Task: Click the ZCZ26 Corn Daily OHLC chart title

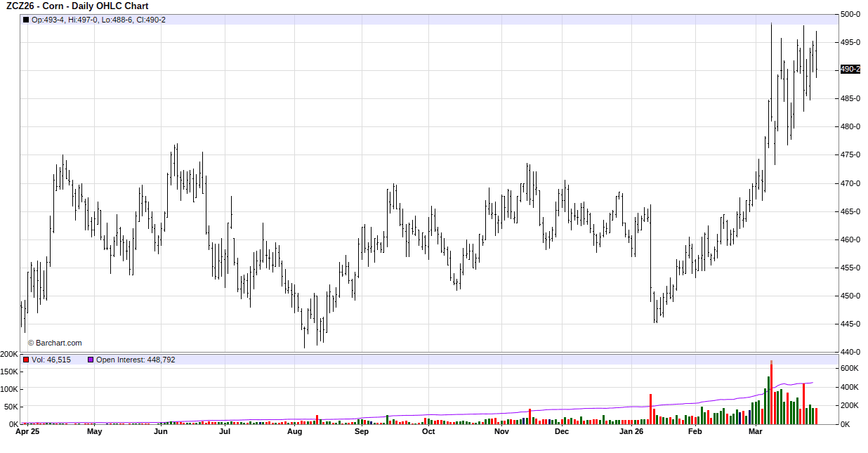Action: pos(77,6)
